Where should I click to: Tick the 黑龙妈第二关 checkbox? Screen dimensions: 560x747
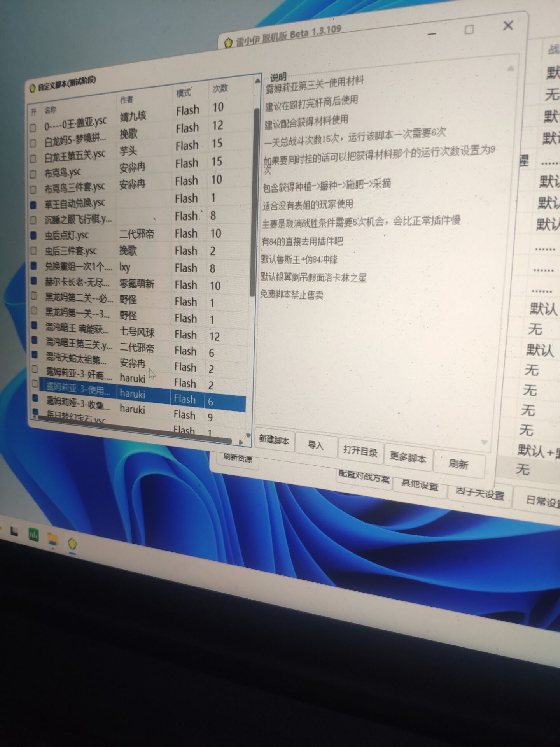tap(34, 296)
